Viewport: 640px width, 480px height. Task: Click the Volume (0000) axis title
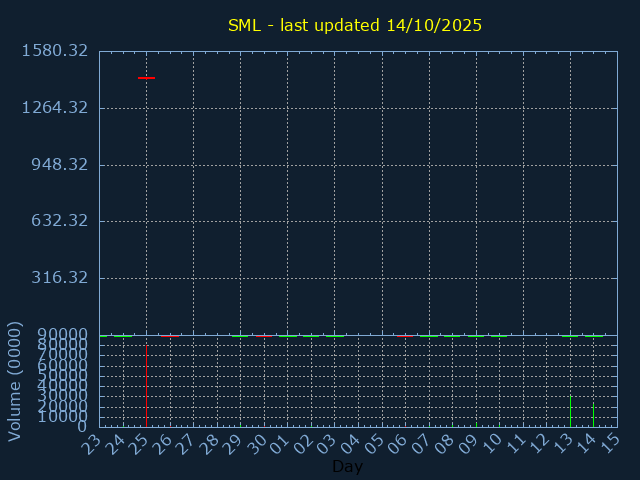15,380
